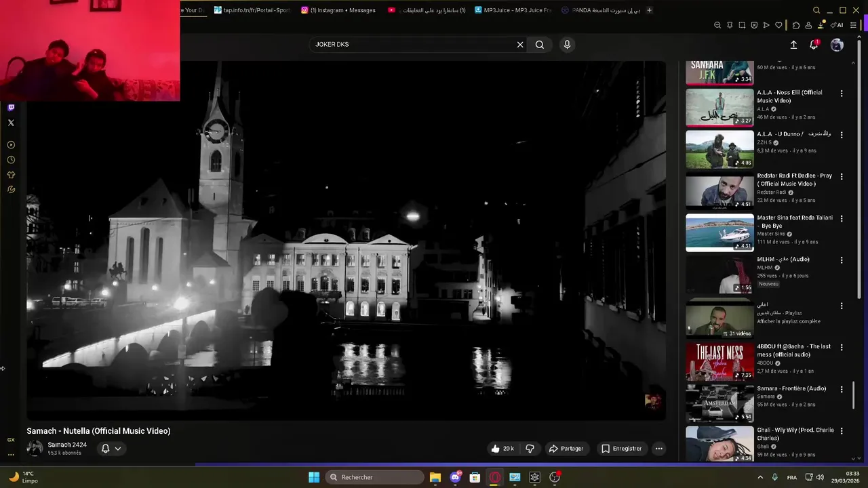Open the Windows Start menu
This screenshot has width=868, height=488.
(x=314, y=477)
